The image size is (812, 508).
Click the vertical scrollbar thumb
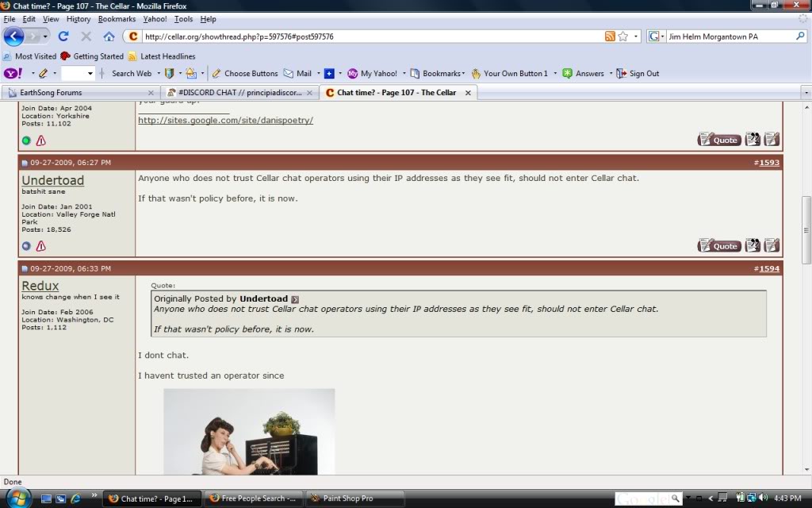coord(806,229)
